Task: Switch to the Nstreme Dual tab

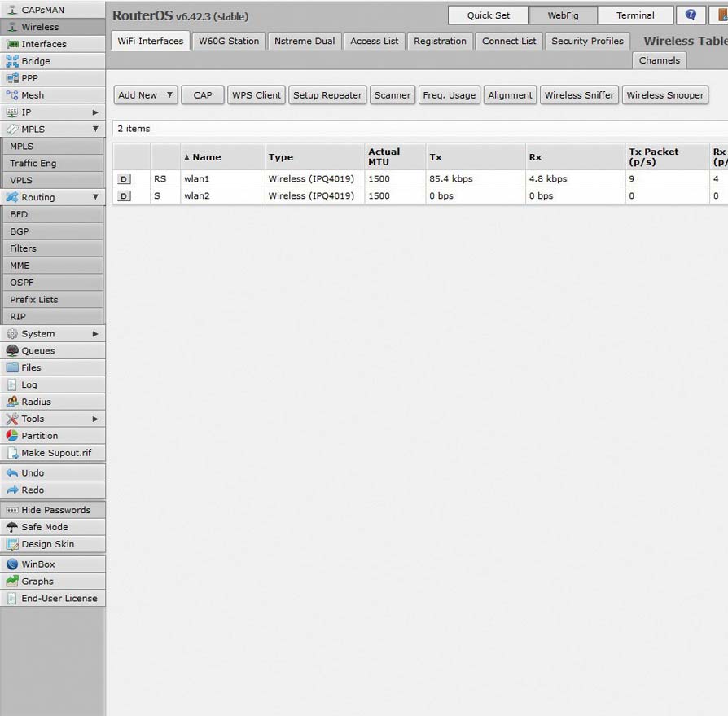Action: tap(305, 41)
